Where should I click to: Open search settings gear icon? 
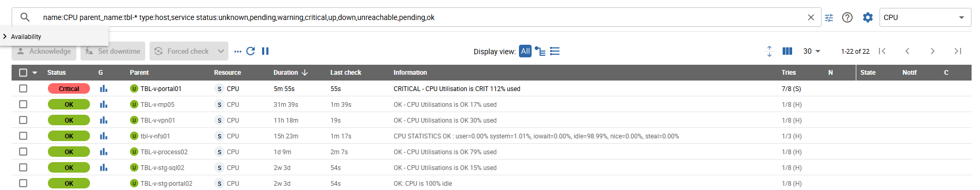tap(868, 17)
